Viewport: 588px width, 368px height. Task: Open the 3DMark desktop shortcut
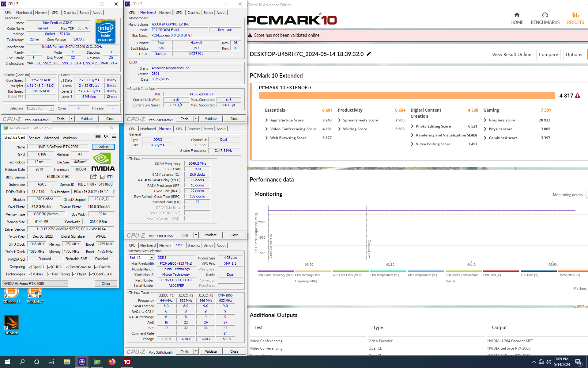[x=12, y=325]
